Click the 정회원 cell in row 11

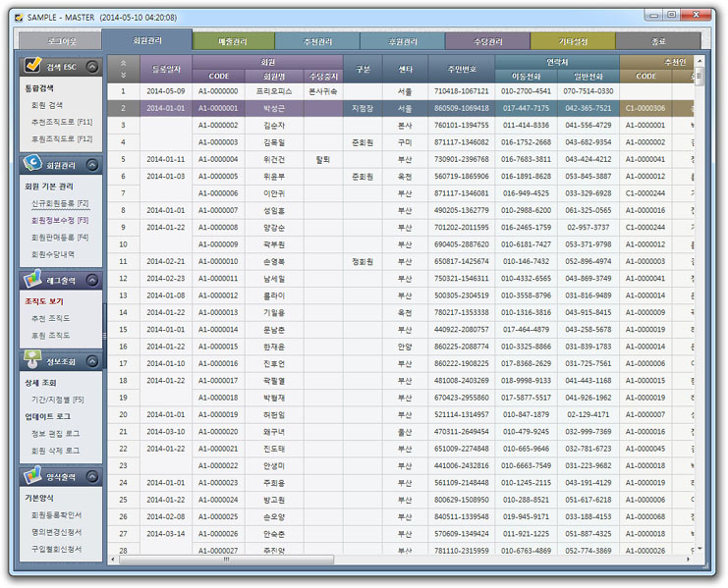click(363, 261)
